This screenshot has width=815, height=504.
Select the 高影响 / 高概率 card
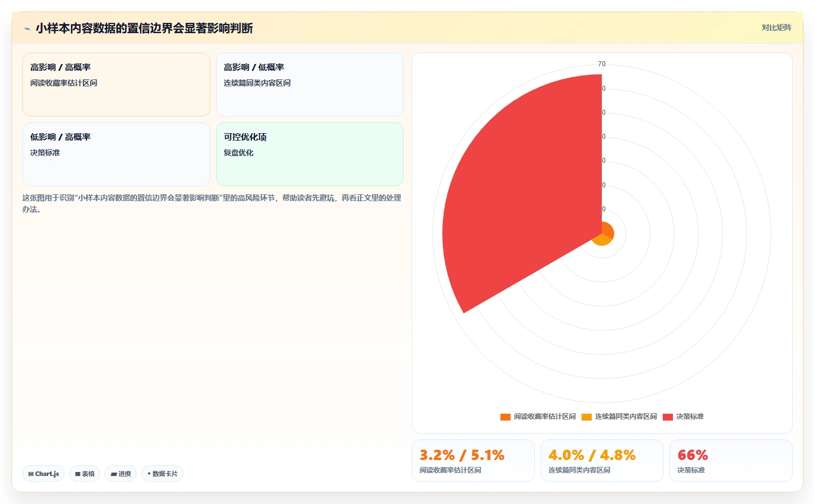click(116, 85)
